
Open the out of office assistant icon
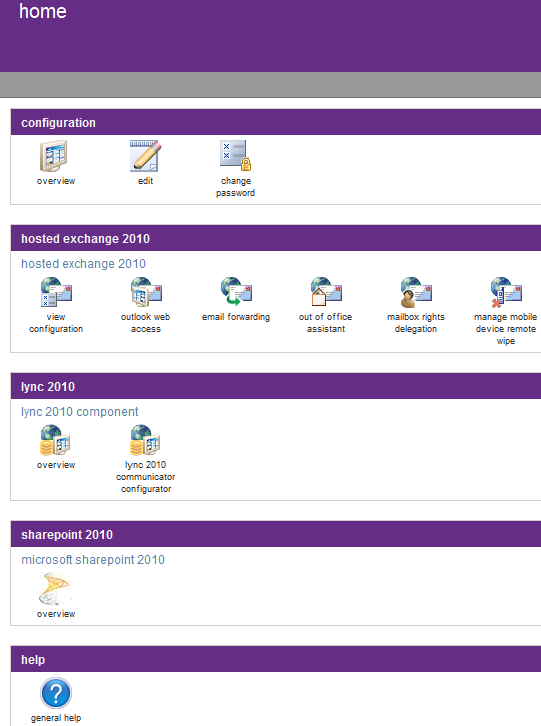[x=326, y=292]
